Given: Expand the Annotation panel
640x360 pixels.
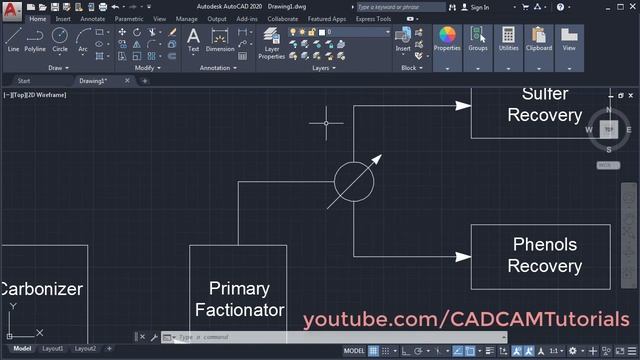Looking at the screenshot, I should 218,68.
